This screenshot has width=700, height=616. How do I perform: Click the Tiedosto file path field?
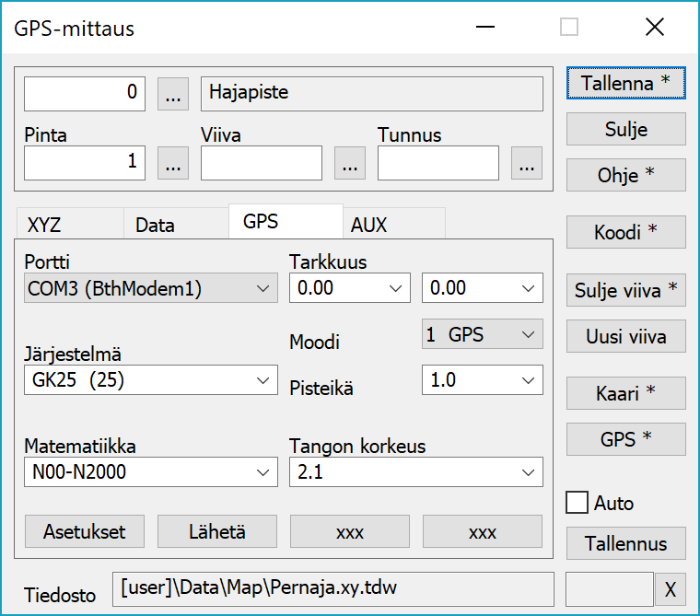click(332, 588)
